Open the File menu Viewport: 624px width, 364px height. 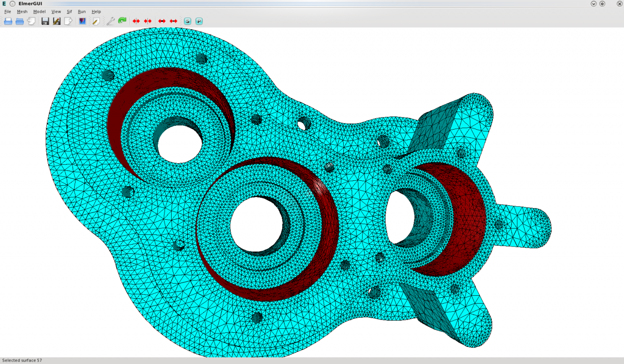click(7, 11)
